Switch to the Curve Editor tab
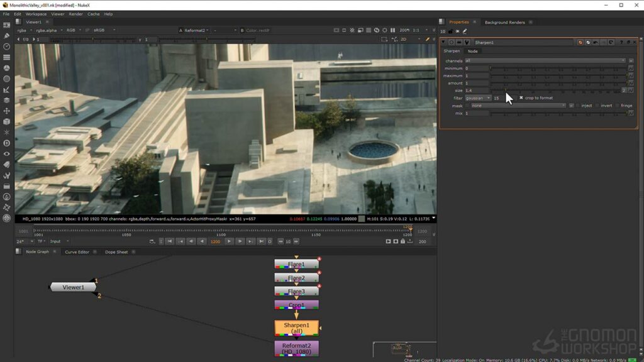This screenshot has width=644, height=362. click(x=77, y=252)
